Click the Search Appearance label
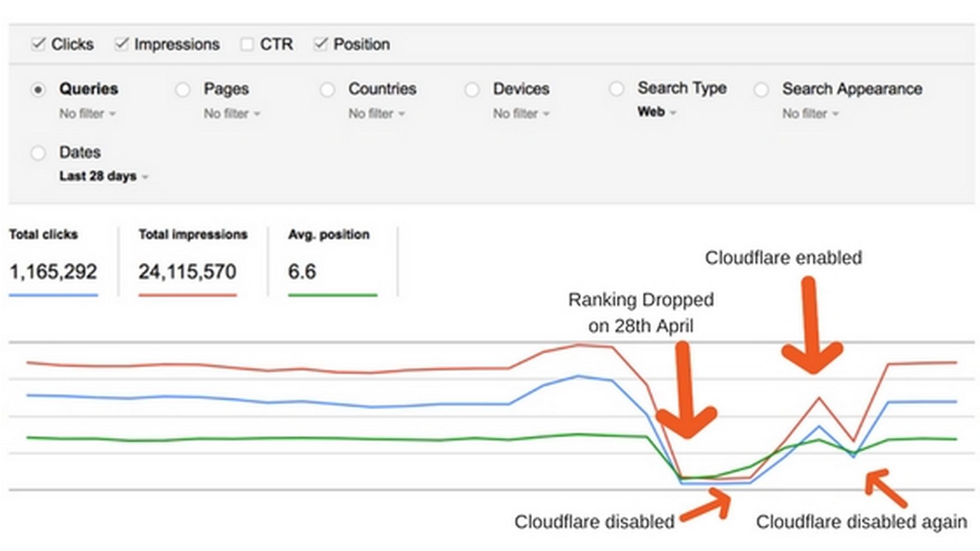Screen dimensions: 980x551 (x=852, y=89)
